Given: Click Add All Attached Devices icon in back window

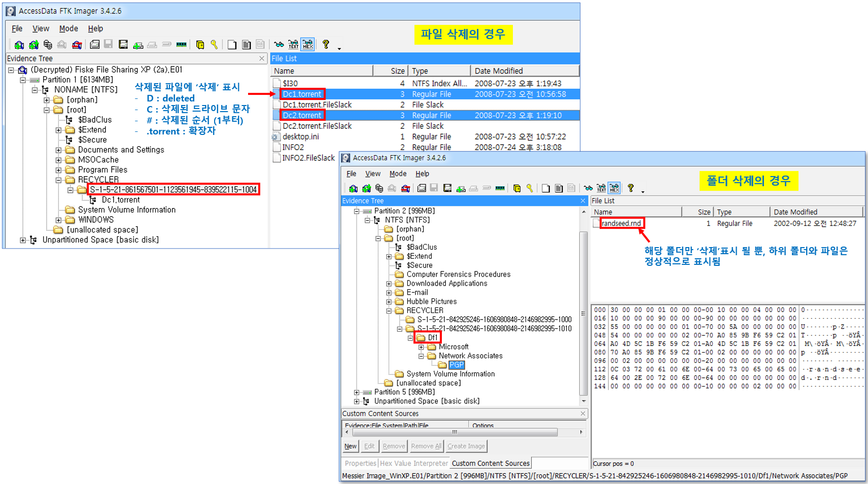Looking at the screenshot, I should [x=33, y=45].
